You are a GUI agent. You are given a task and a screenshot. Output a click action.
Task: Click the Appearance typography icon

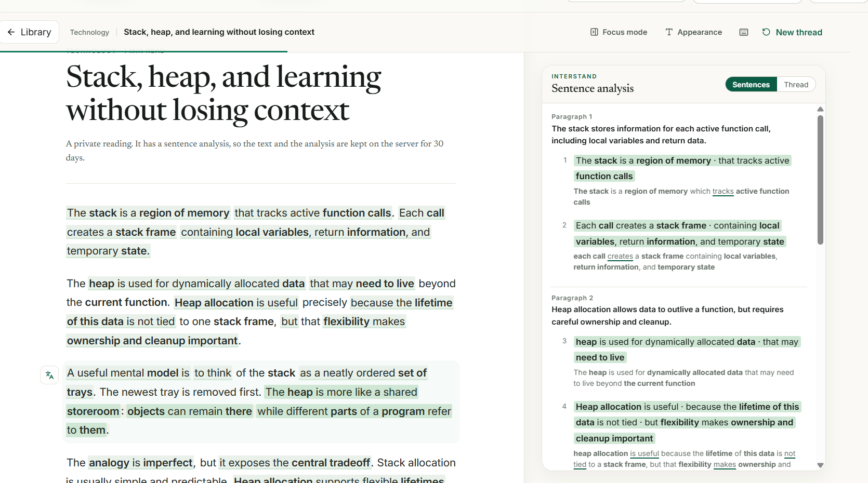(x=669, y=32)
